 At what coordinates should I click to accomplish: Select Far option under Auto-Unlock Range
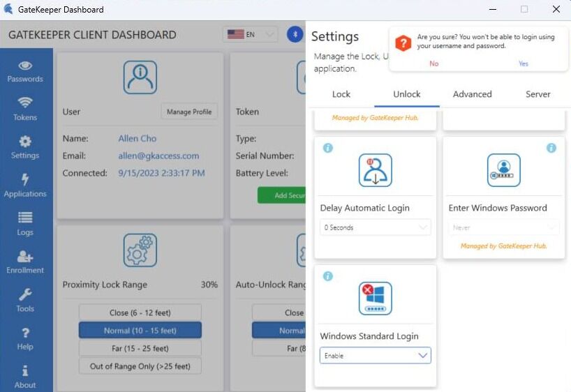click(x=279, y=348)
